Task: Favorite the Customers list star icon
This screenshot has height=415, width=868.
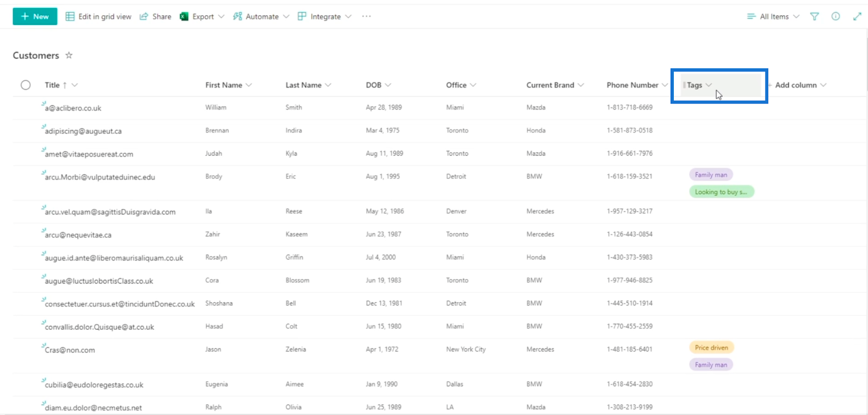Action: (x=69, y=55)
